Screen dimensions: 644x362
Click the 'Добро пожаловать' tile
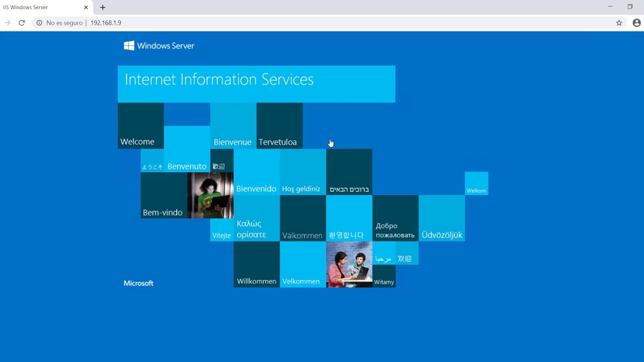[395, 218]
